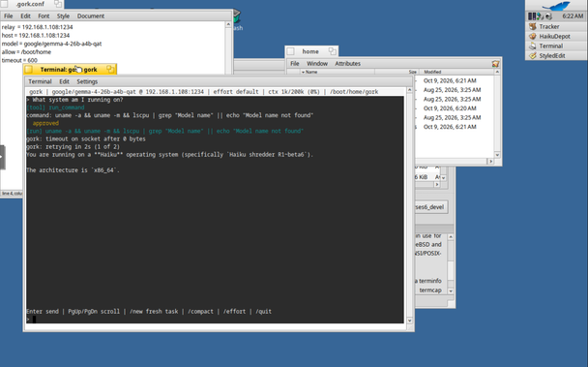Open the volume control tray icon
Screen dimensions: 588x367
coord(548,16)
